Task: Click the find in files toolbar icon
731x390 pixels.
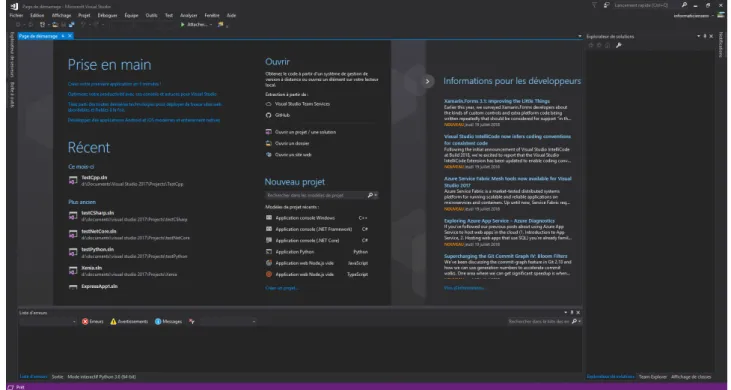Action: pos(221,25)
